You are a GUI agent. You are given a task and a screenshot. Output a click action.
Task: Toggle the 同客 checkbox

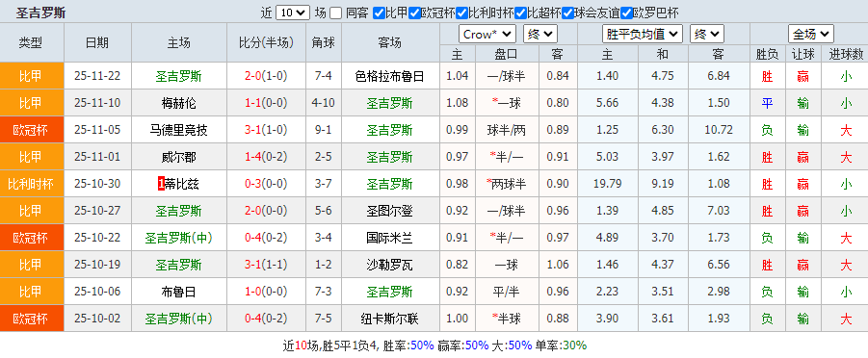pos(335,13)
